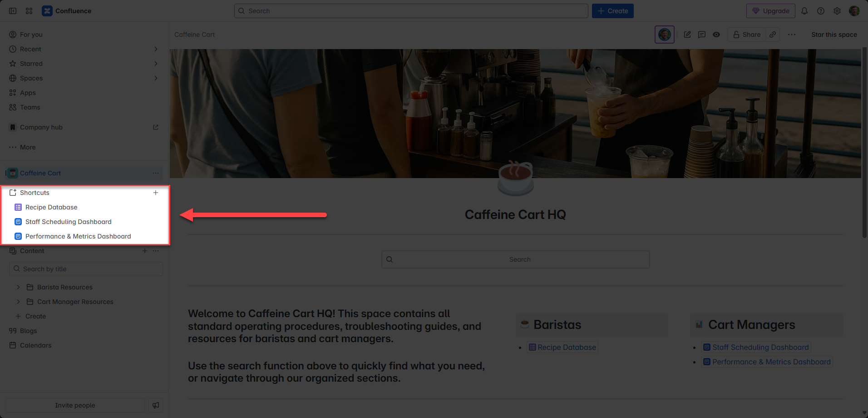
Task: Click the Create button
Action: [612, 11]
